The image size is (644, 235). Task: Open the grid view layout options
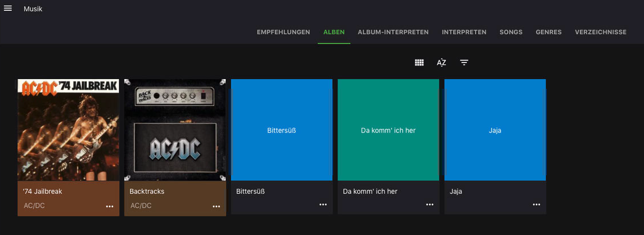[419, 63]
